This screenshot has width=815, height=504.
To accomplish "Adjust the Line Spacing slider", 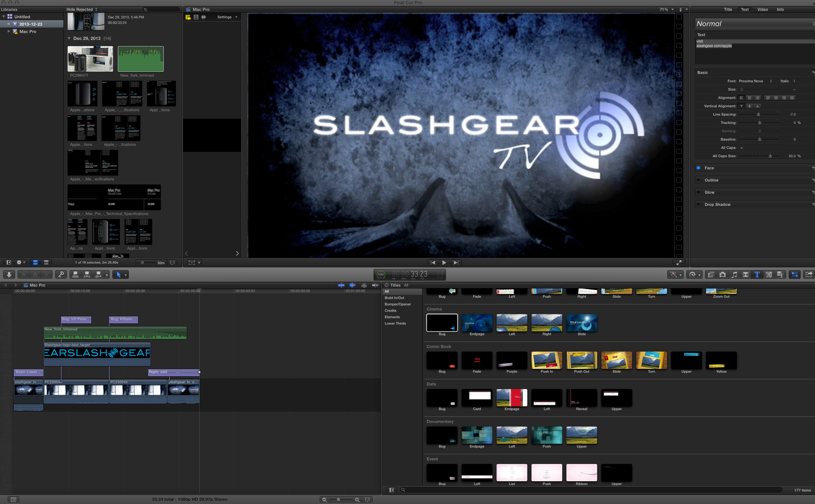I will 758,114.
